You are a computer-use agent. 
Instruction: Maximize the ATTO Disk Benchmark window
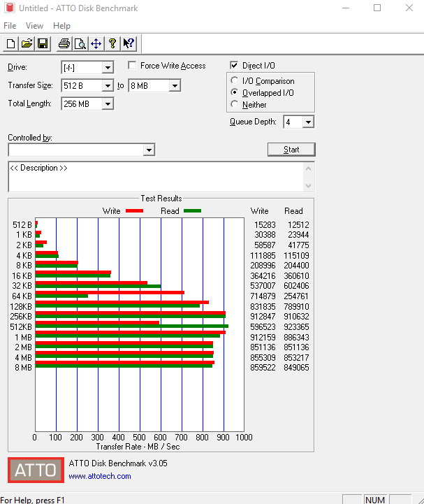pos(377,8)
